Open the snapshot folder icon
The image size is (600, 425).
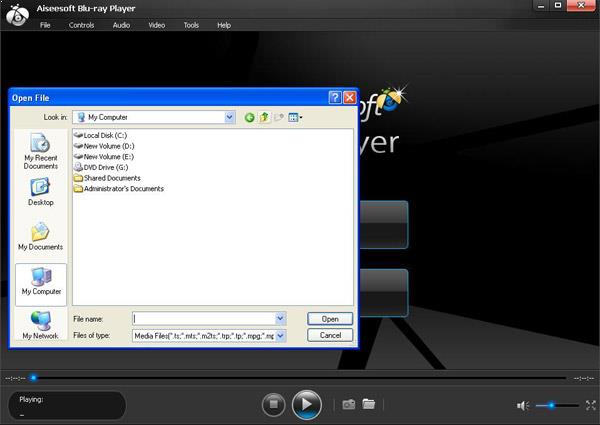click(x=369, y=404)
